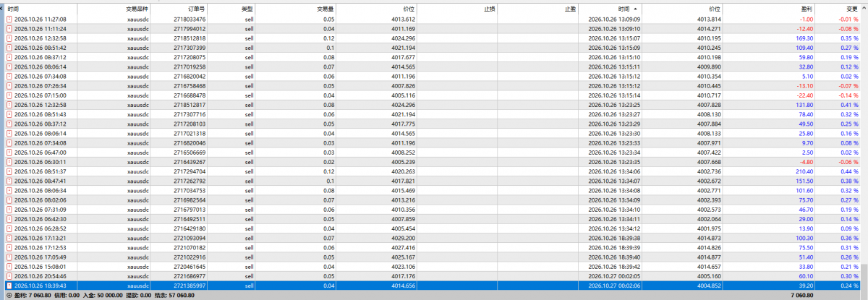Click the close price 4002.736
The width and height of the screenshot is (868, 300).
(709, 171)
